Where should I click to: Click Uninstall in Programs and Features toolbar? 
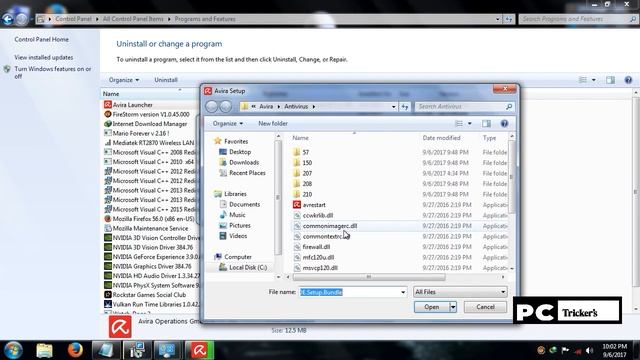click(x=166, y=80)
